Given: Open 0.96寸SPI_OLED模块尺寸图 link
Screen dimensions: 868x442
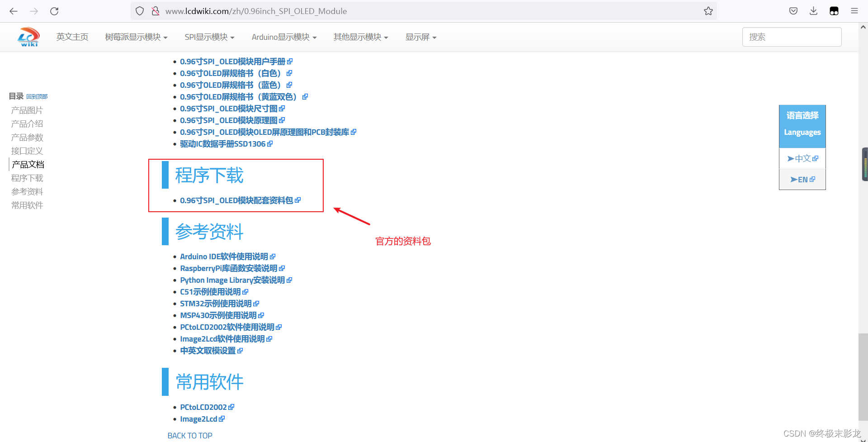Looking at the screenshot, I should [232, 109].
